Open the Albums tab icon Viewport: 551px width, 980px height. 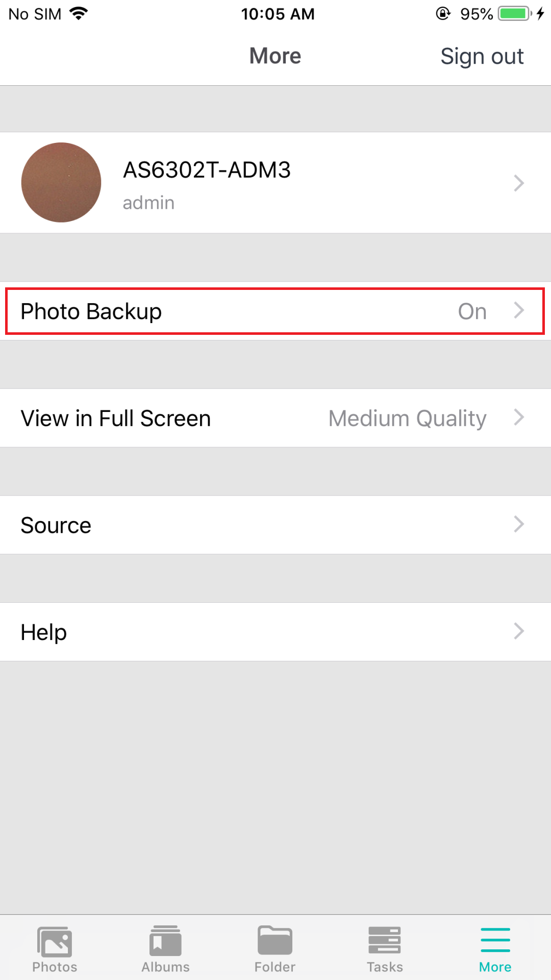coord(165,941)
